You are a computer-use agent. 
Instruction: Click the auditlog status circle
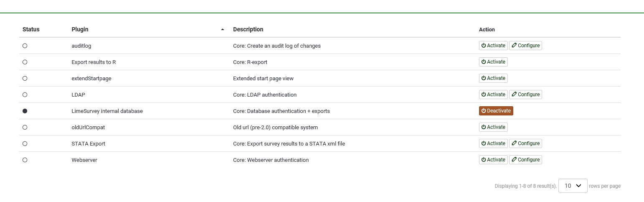[25, 46]
